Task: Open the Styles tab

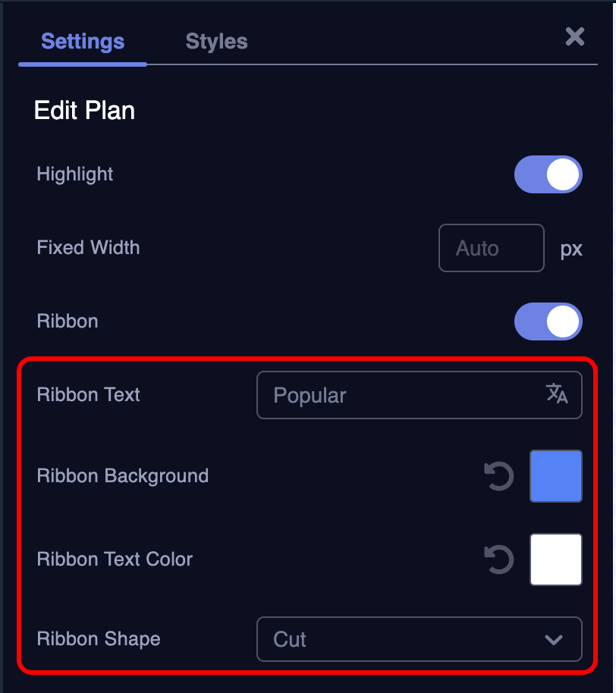Action: (216, 41)
